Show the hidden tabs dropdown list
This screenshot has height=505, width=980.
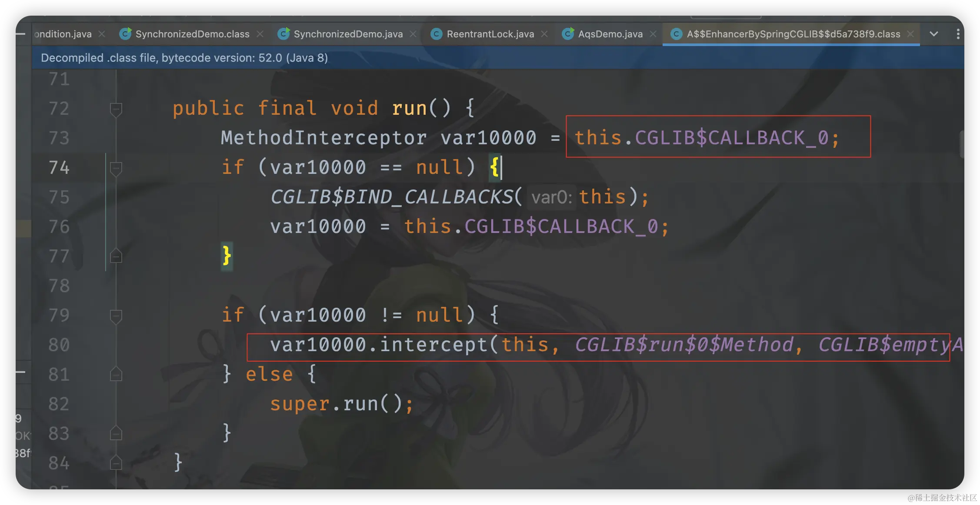[933, 34]
